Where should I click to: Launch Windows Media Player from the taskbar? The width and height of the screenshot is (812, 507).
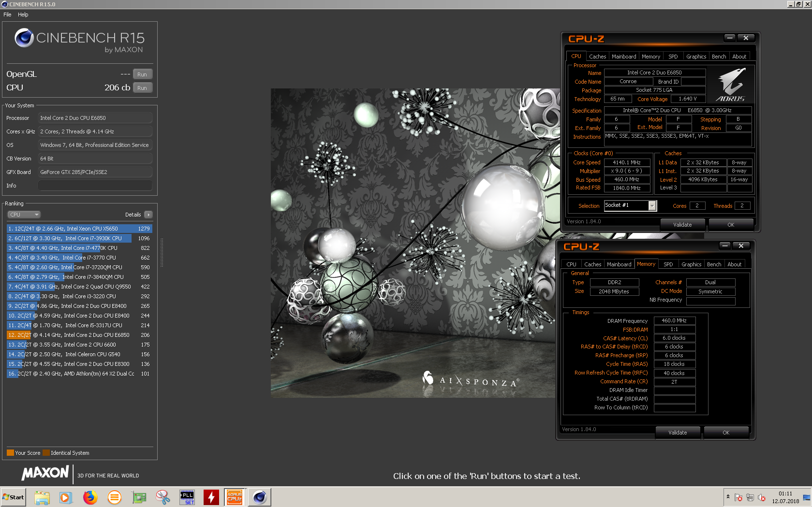66,497
